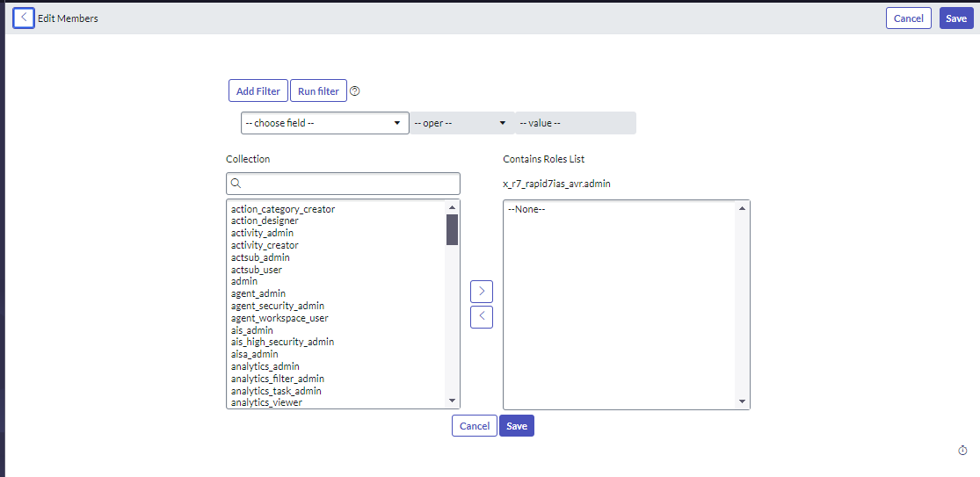Click the Edit Members title

68,18
